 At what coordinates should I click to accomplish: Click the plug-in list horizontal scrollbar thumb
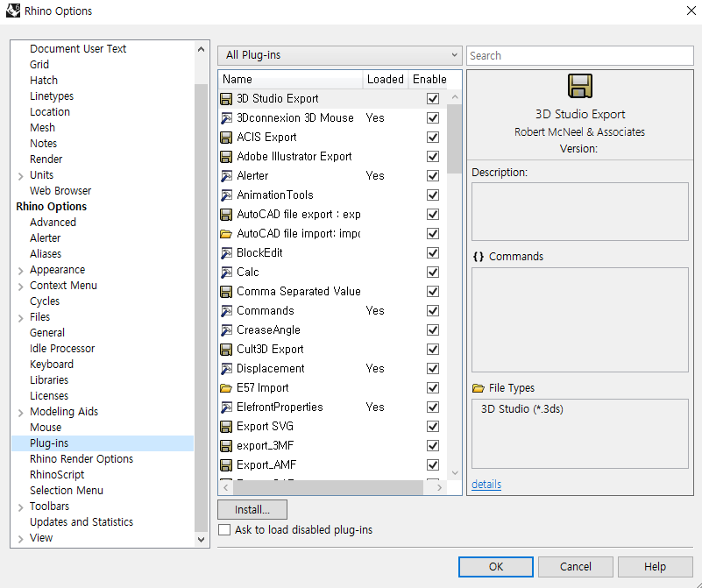(328, 487)
